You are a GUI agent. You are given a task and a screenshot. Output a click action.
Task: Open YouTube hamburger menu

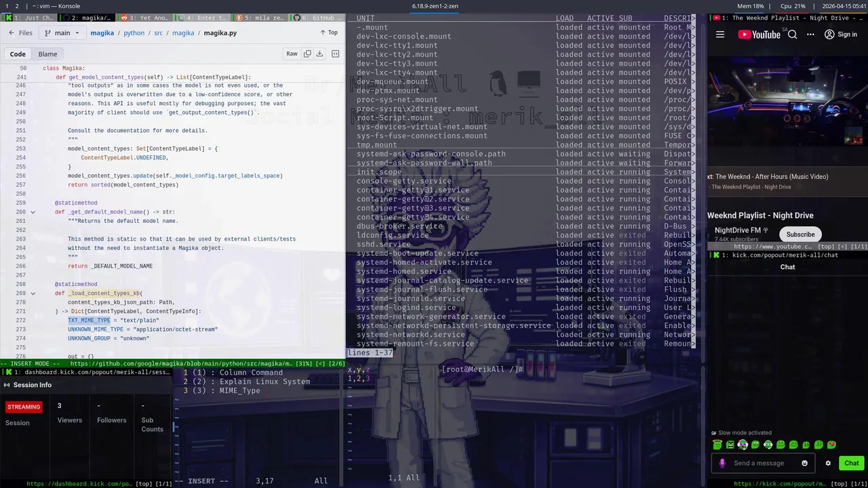pyautogui.click(x=720, y=35)
